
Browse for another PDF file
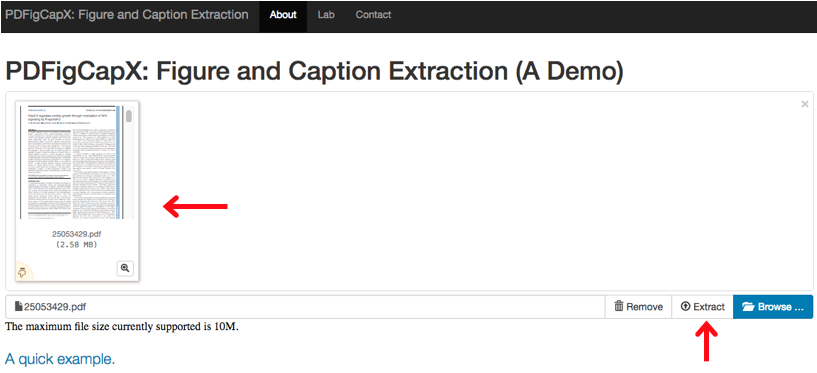point(773,307)
